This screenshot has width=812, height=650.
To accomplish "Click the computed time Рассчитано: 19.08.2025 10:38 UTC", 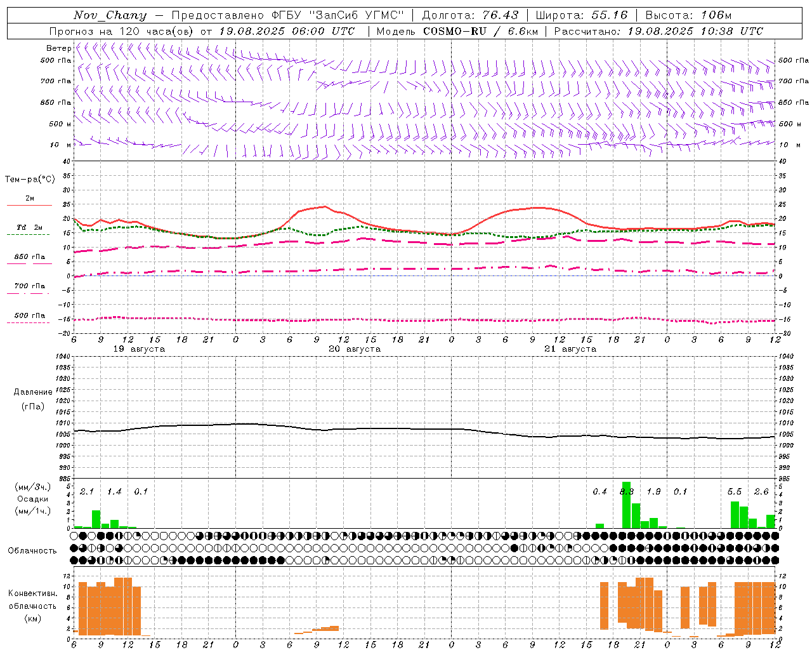I will point(658,31).
